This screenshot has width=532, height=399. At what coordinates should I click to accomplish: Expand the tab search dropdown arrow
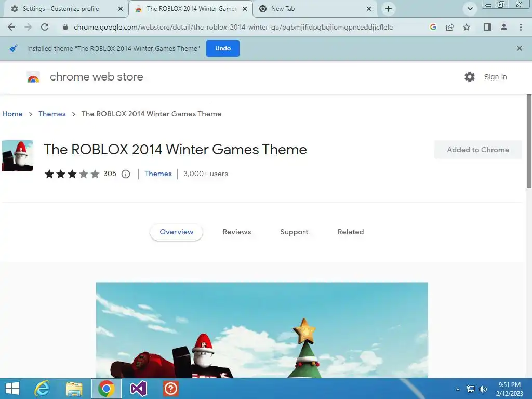(470, 9)
